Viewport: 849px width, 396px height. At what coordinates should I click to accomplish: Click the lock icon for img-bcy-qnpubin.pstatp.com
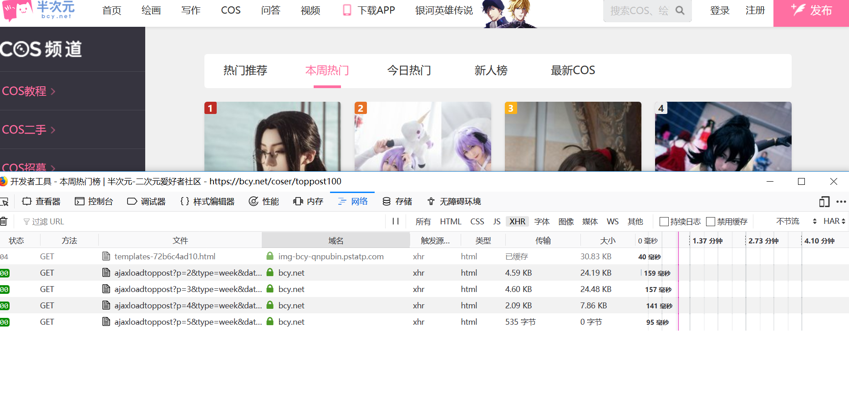click(x=270, y=256)
